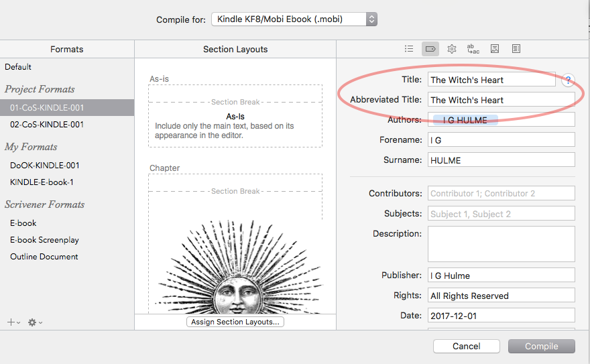Click into the Rights field
Screen dimensions: 590x364
[x=501, y=296]
